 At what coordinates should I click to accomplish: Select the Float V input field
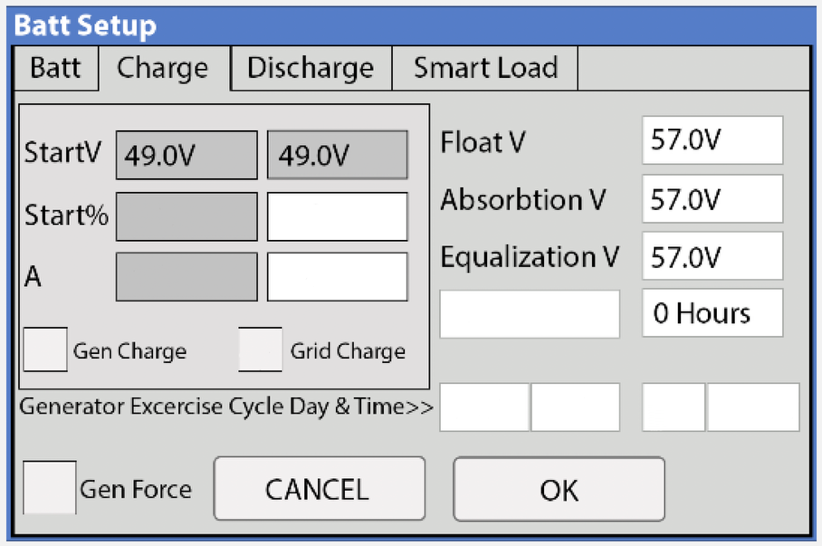(712, 140)
